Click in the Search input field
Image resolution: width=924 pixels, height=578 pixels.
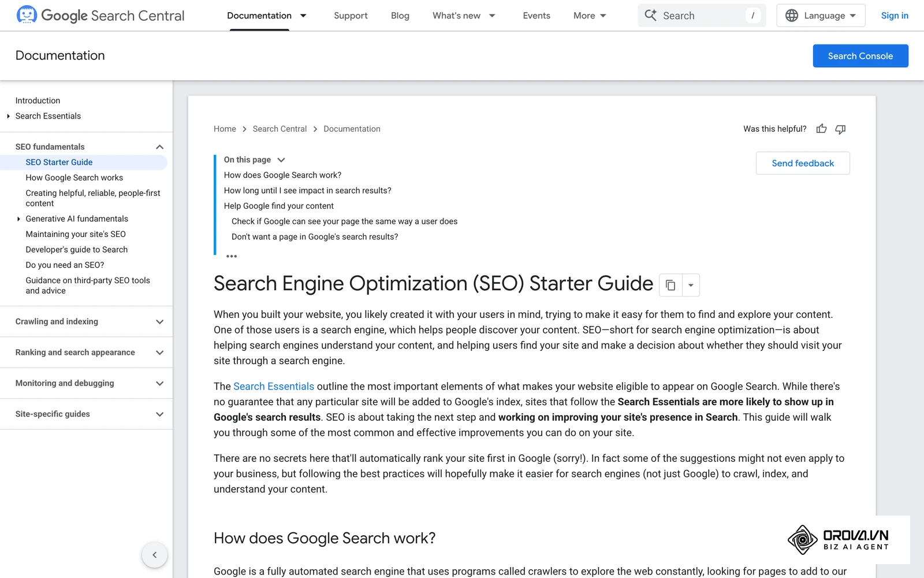tap(702, 16)
